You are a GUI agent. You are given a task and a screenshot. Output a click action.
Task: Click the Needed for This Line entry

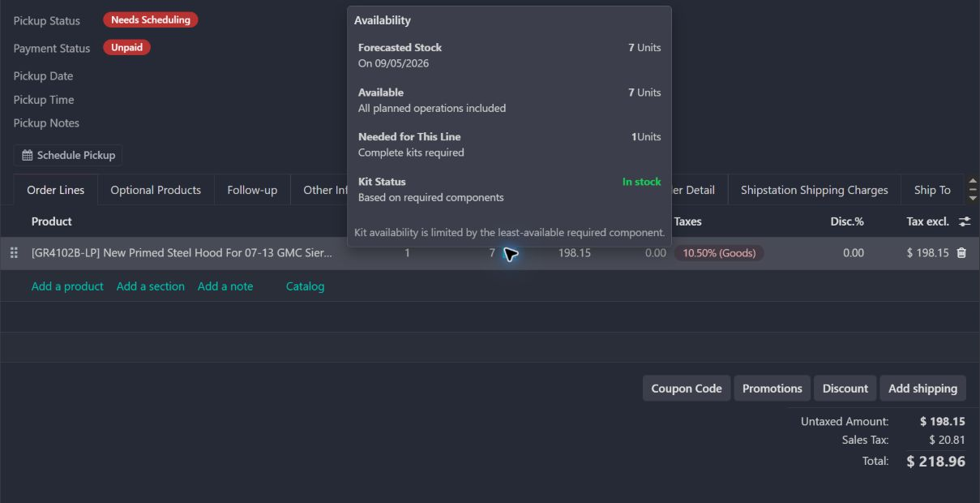point(509,144)
